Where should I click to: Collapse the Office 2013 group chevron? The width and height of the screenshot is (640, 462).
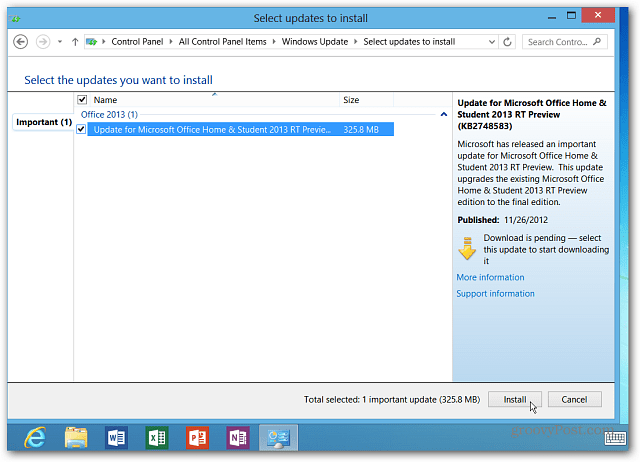[x=444, y=115]
